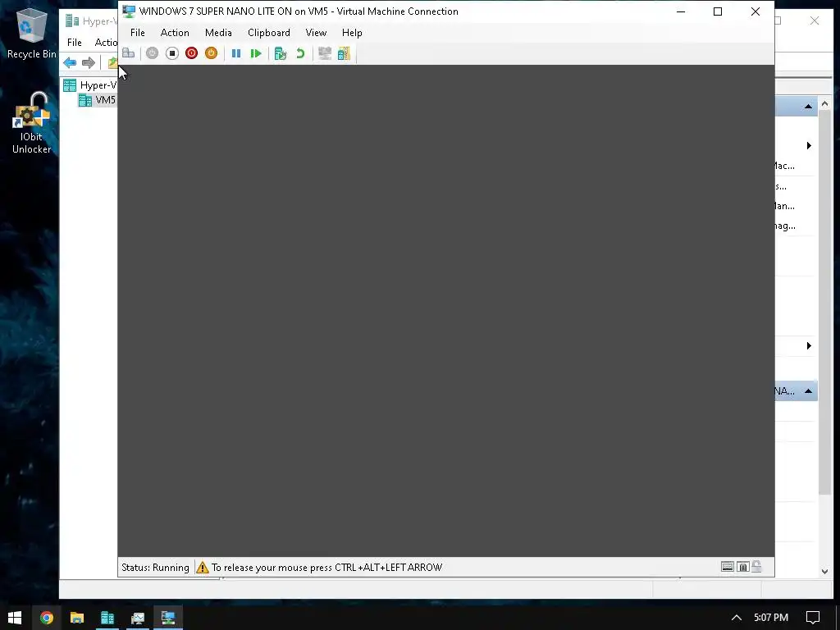Open File Explorer from the taskbar

[77, 618]
